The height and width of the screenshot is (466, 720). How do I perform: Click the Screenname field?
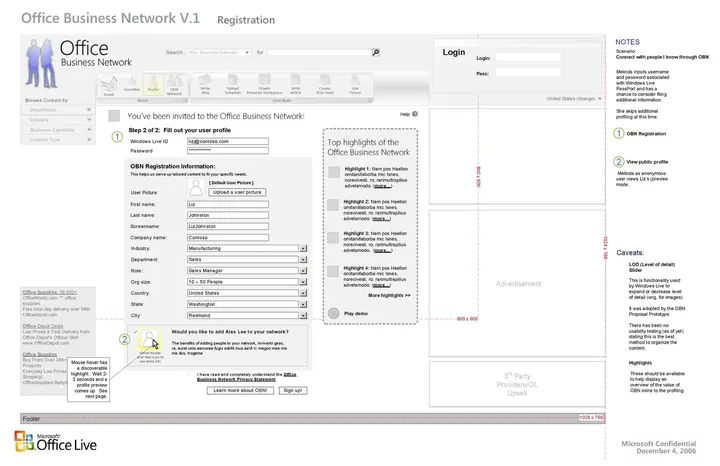(228, 226)
